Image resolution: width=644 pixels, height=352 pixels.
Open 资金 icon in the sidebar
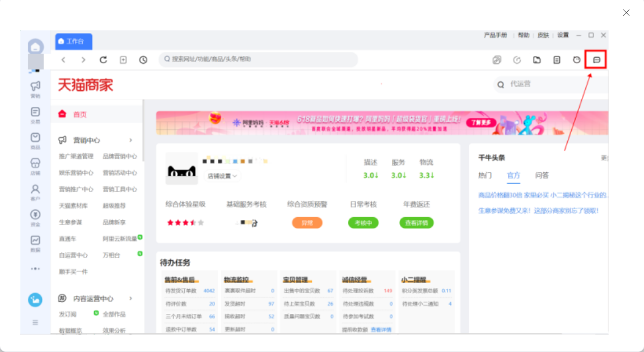point(35,218)
